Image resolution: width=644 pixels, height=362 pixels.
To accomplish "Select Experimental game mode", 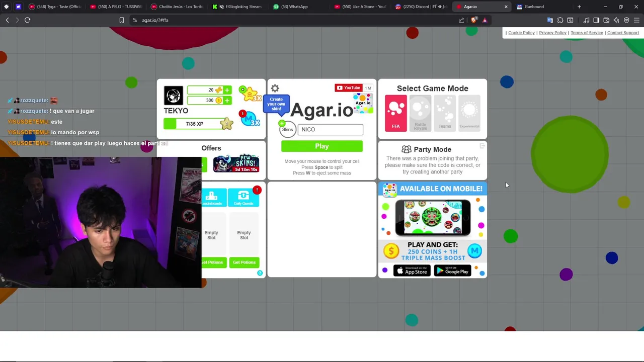I will pyautogui.click(x=469, y=114).
